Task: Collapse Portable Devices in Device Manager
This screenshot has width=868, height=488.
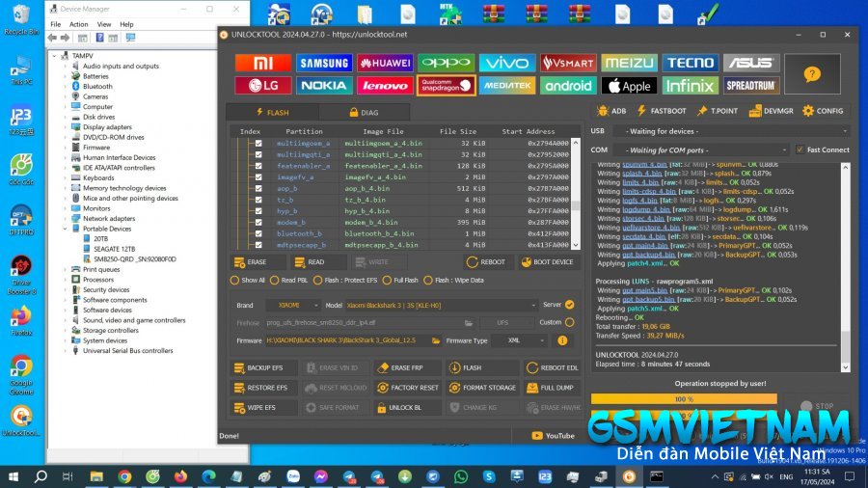Action: coord(66,229)
